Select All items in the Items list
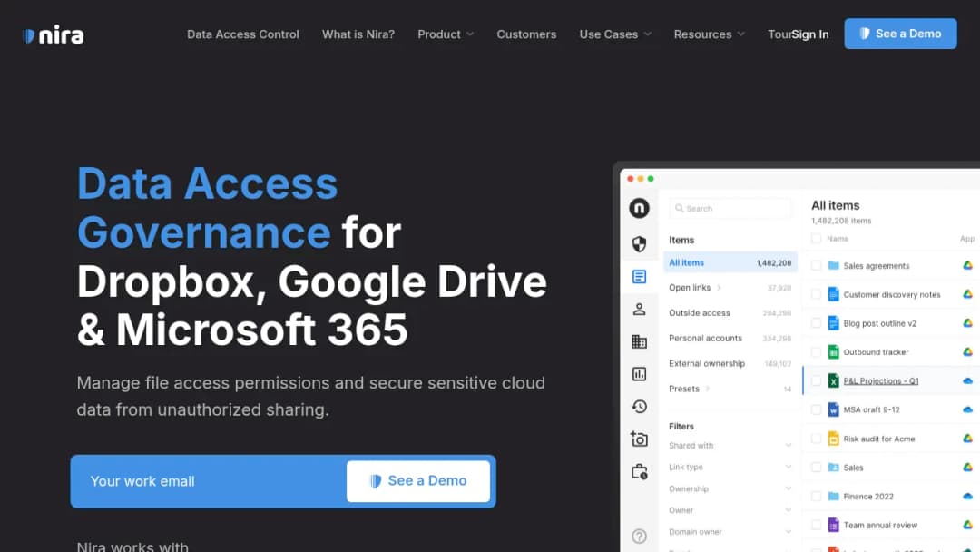980x552 pixels. point(730,262)
